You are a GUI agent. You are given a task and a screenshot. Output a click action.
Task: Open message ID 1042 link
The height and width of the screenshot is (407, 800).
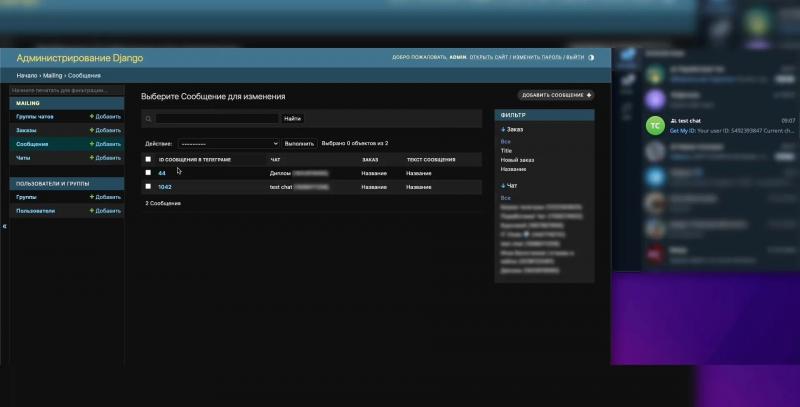point(165,187)
